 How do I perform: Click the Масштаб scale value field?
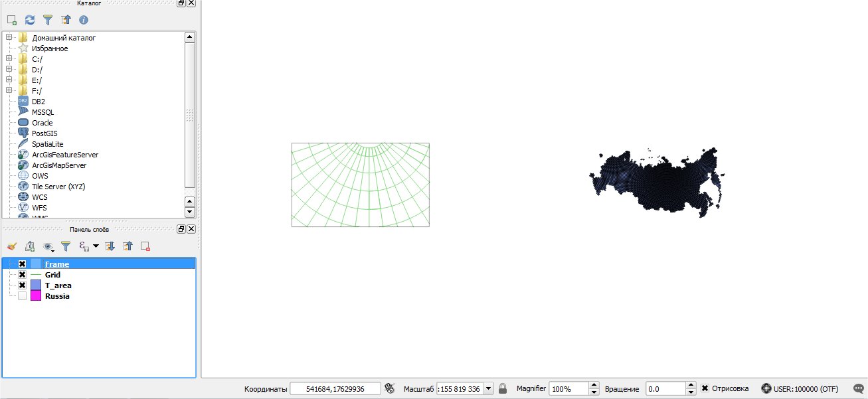(x=460, y=389)
